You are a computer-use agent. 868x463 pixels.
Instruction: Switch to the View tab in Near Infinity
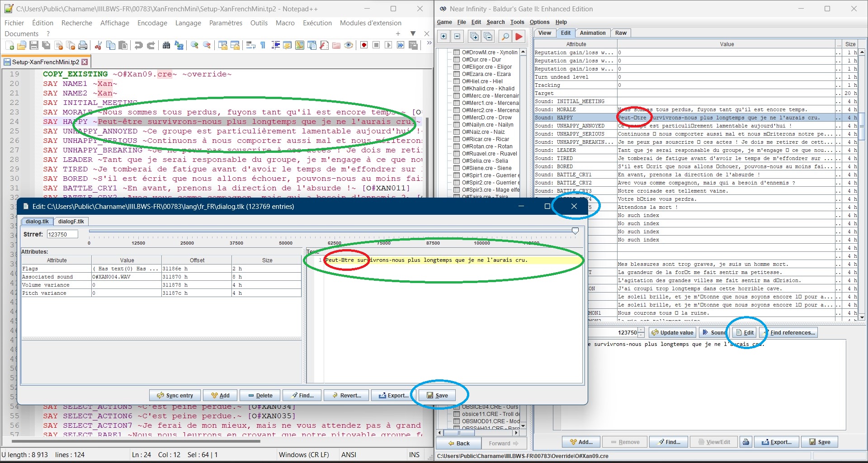click(x=544, y=33)
